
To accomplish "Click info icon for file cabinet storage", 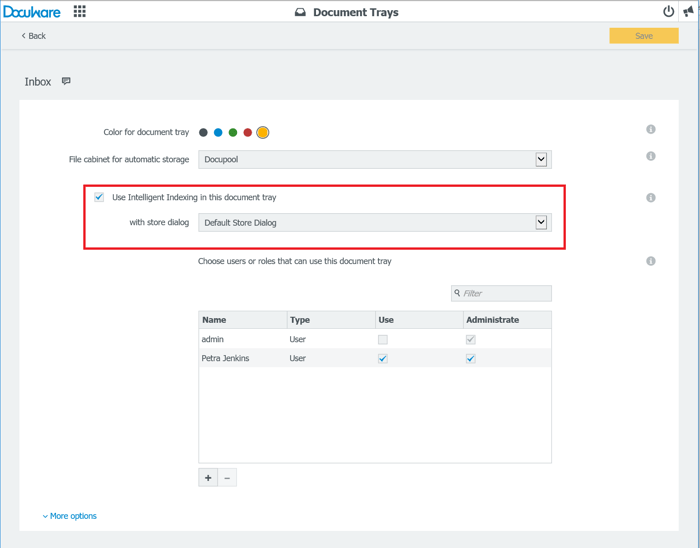I will tap(651, 157).
